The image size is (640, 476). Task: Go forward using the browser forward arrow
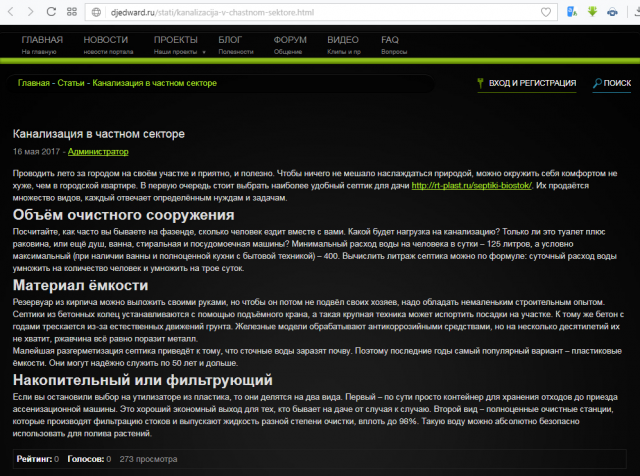(31, 12)
